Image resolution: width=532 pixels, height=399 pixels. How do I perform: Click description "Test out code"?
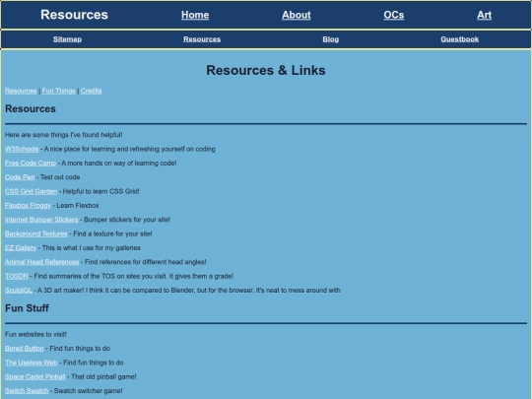(60, 177)
